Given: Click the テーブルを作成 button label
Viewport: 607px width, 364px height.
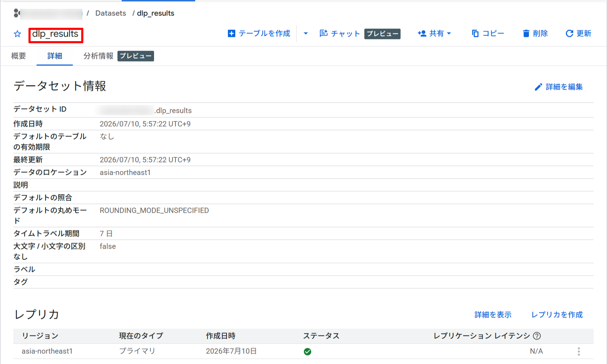Looking at the screenshot, I should (x=264, y=33).
